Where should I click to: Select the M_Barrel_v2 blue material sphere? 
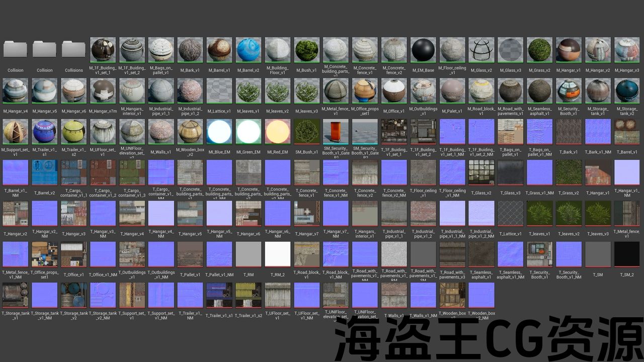point(249,50)
